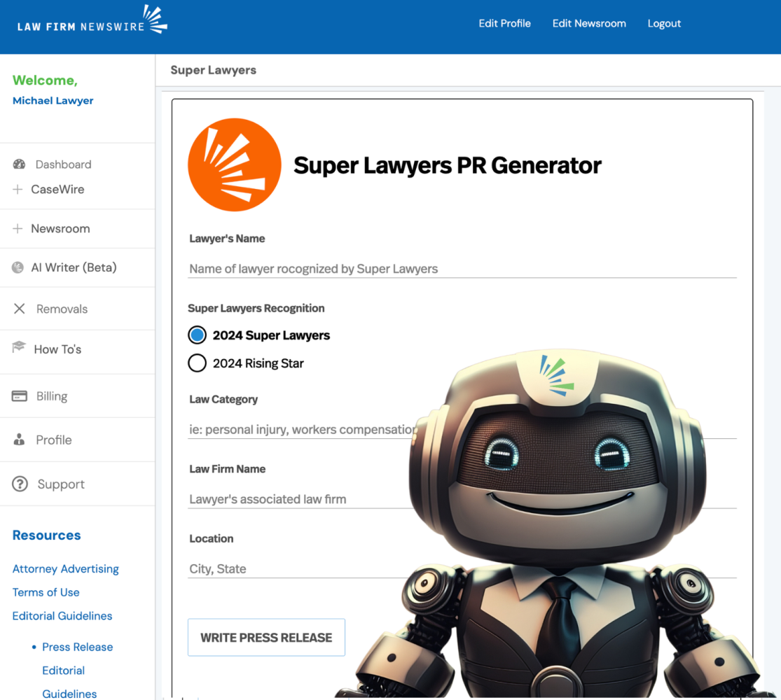The height and width of the screenshot is (700, 781).
Task: Click the orange Super Lawyers burst logo
Action: point(235,164)
